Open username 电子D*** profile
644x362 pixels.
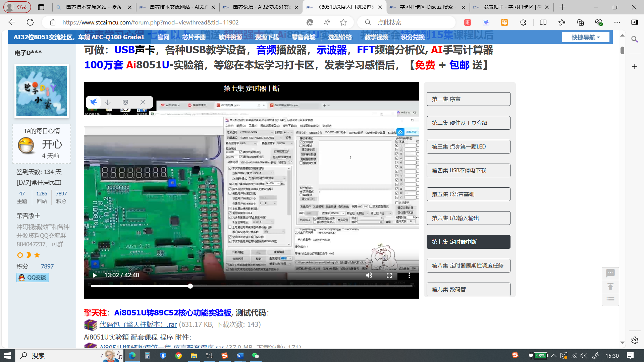coord(28,53)
